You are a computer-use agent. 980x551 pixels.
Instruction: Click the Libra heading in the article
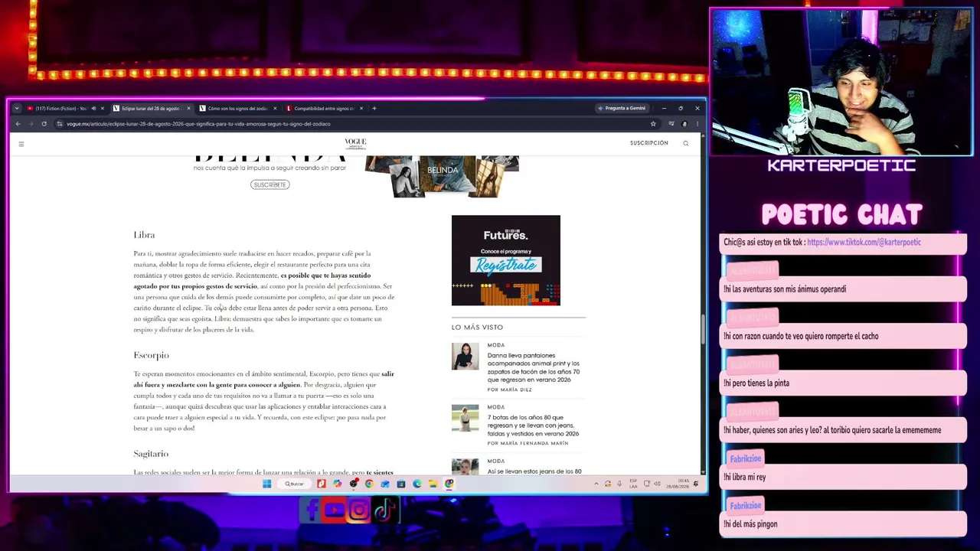click(144, 235)
